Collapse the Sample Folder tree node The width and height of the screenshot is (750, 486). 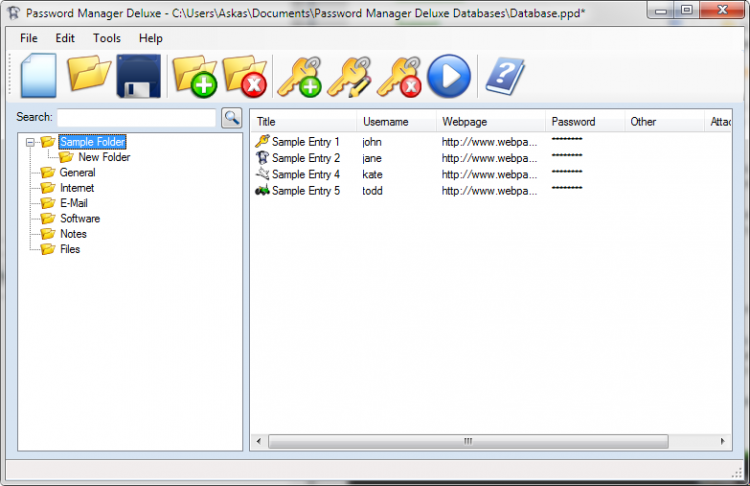point(30,142)
